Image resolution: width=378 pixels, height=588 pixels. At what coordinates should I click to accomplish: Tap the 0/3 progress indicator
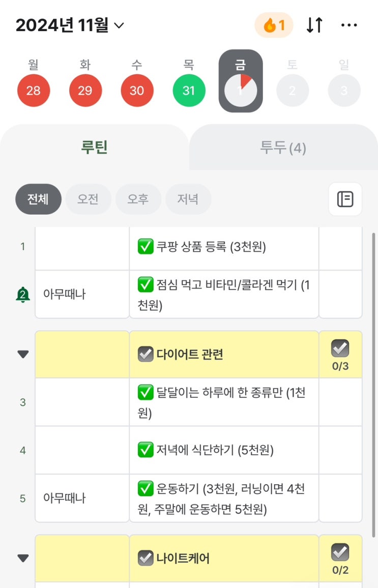[x=340, y=354]
